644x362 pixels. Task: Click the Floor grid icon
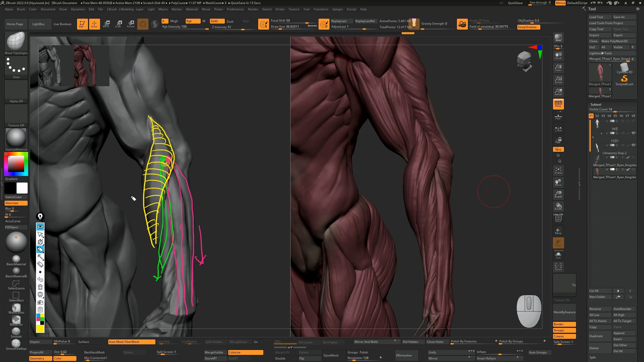558,117
